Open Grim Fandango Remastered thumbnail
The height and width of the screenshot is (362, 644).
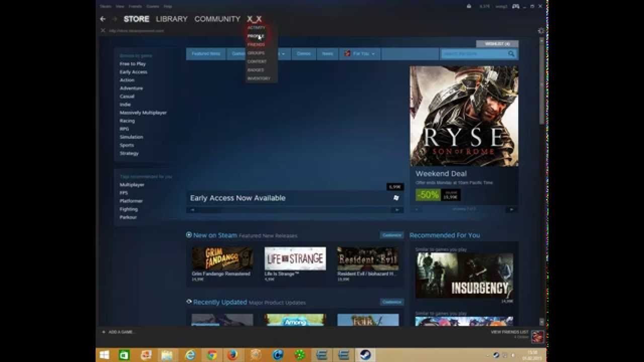coord(222,258)
